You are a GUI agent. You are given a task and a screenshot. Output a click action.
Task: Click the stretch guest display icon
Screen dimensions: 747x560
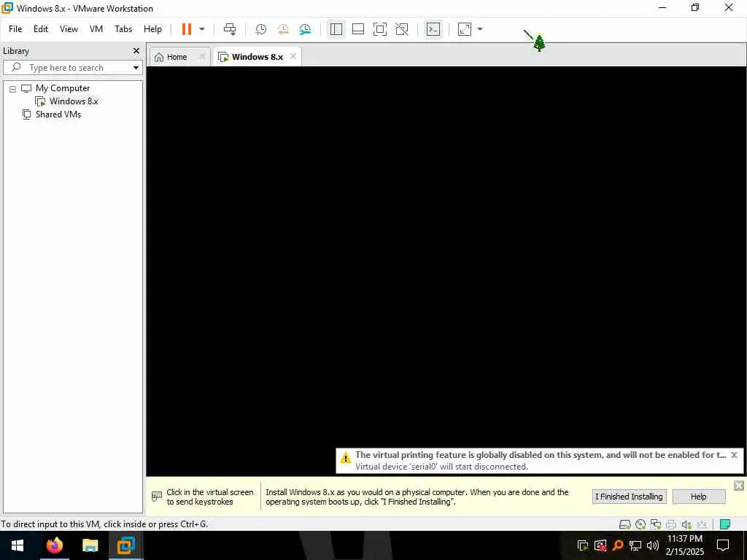[465, 29]
